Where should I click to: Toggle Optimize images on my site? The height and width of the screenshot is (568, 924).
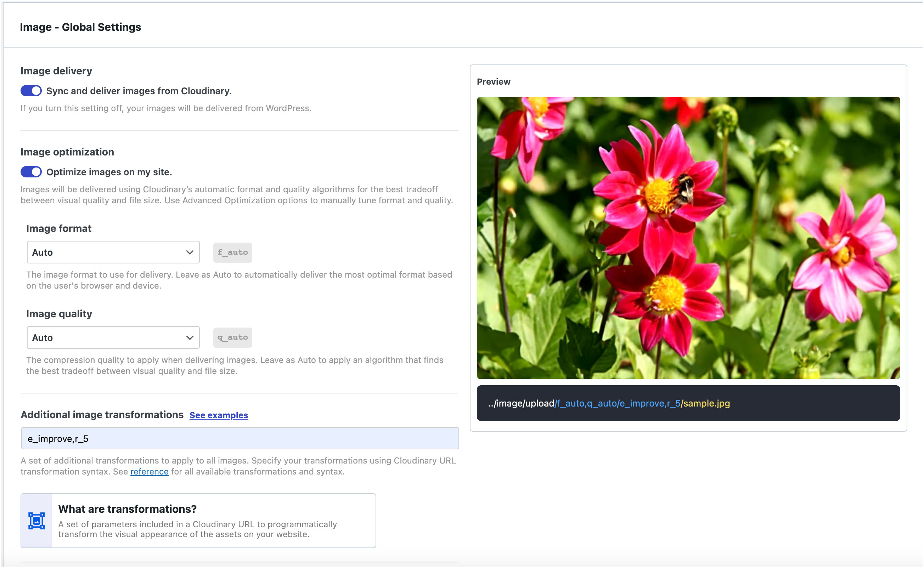point(31,172)
